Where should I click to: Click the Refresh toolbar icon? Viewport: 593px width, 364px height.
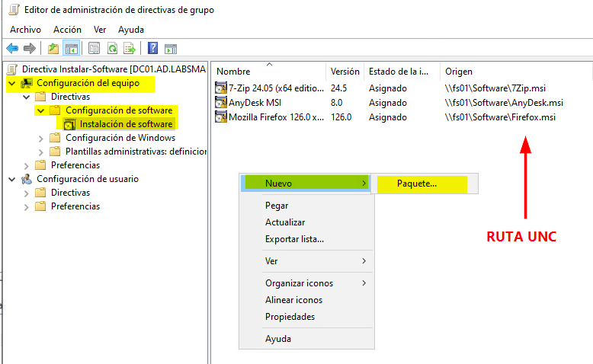point(112,49)
